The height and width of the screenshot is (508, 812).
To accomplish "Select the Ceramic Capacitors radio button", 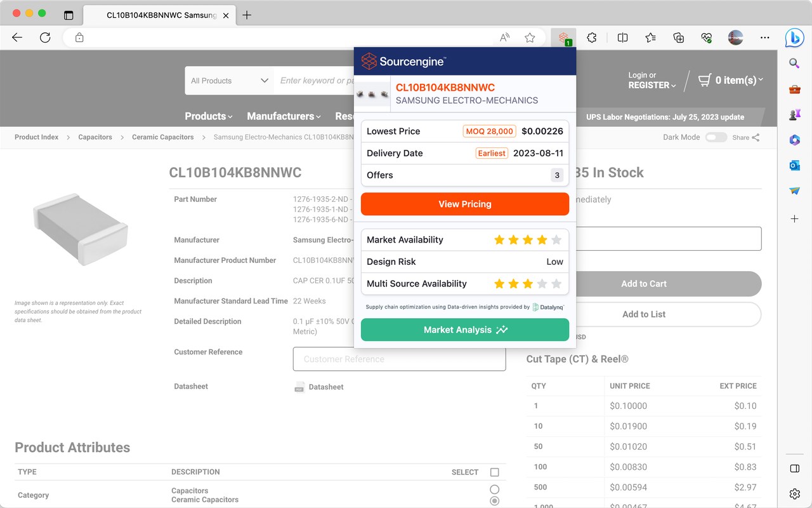I will tap(495, 501).
